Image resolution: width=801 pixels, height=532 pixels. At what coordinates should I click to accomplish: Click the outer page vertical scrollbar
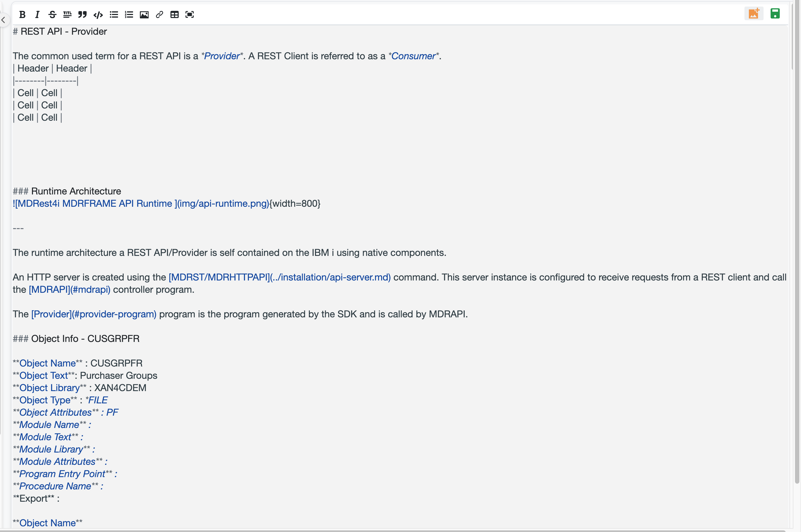(797, 242)
